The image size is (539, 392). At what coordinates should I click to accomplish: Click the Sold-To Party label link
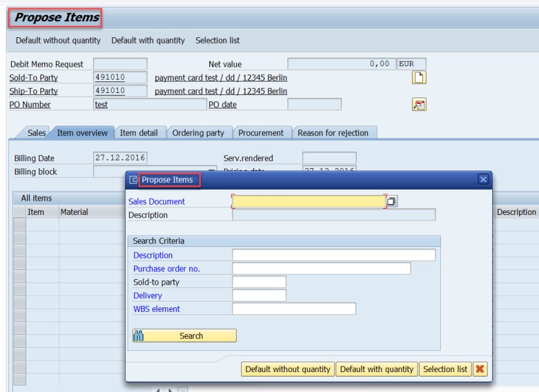pyautogui.click(x=33, y=78)
